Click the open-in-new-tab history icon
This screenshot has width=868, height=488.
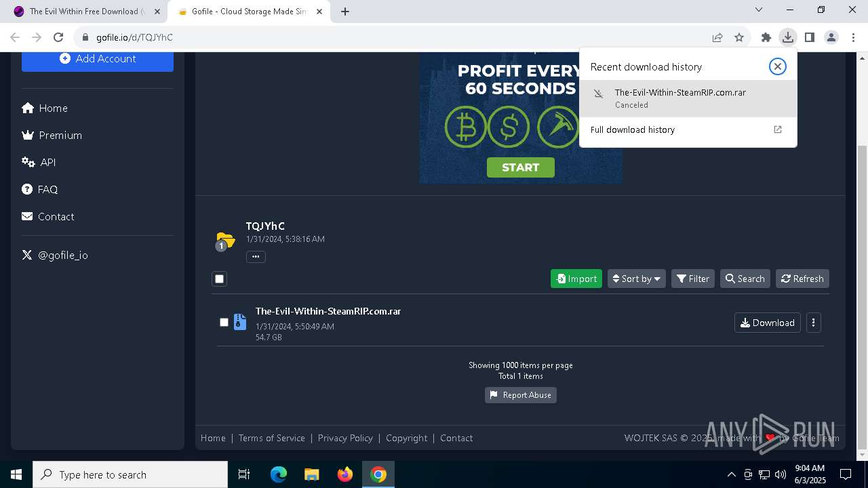(778, 129)
